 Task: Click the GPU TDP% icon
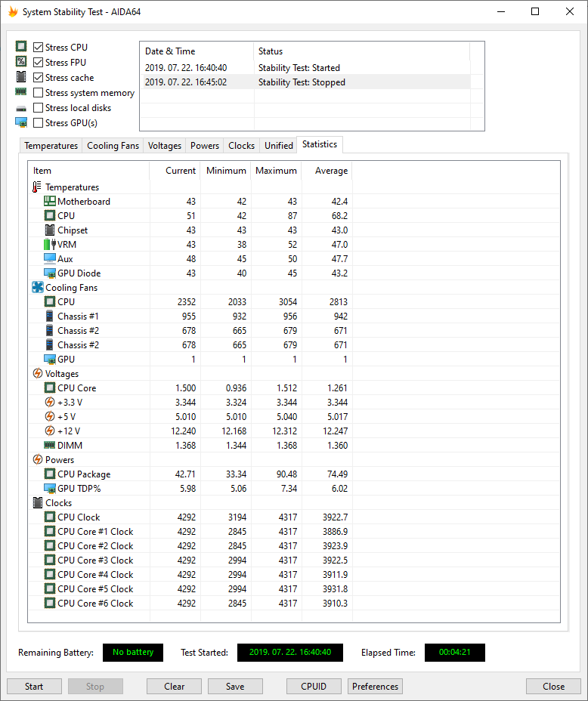coord(50,488)
